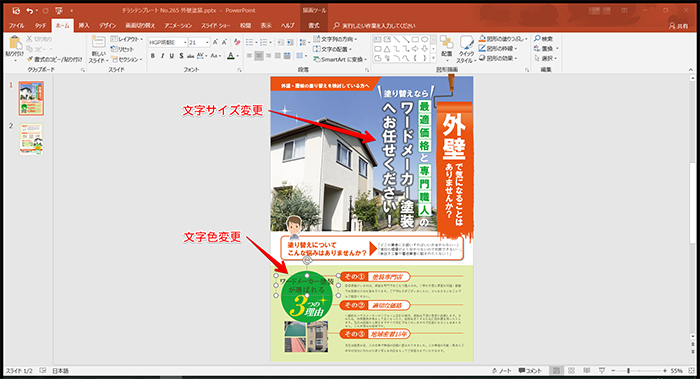This screenshot has width=700, height=379.
Task: Convert to SmartArt (SmartArtに変換)
Action: (x=339, y=59)
